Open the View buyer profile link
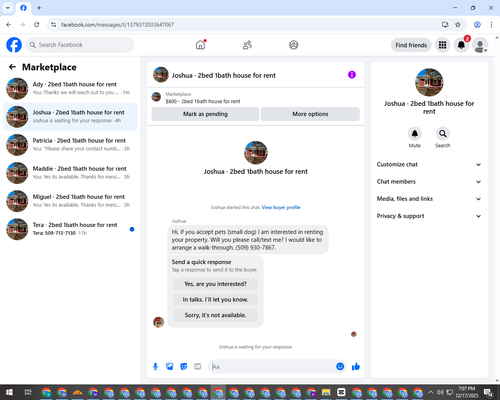The image size is (500, 400). tap(281, 207)
